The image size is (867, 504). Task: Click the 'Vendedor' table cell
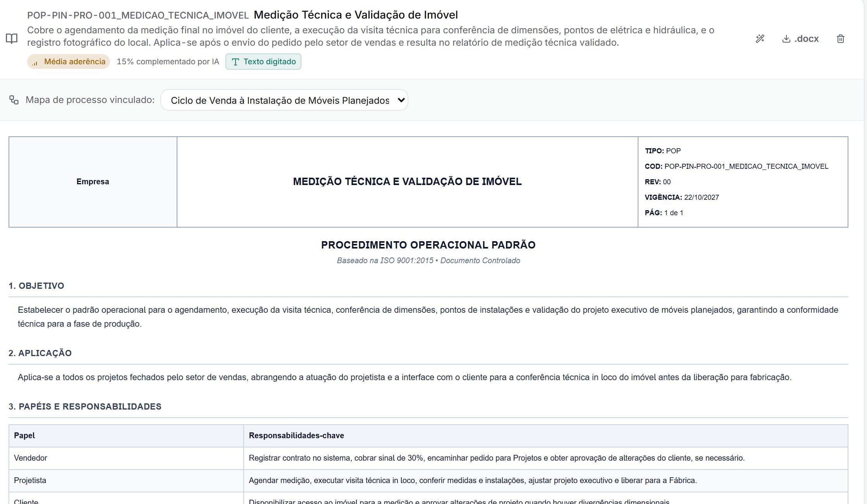click(126, 458)
